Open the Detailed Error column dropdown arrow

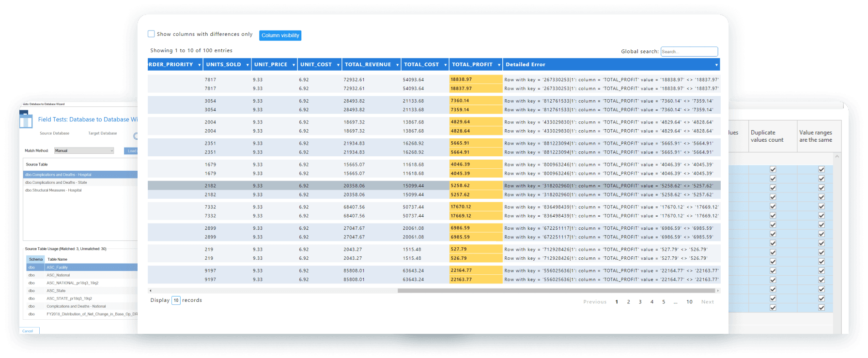716,65
